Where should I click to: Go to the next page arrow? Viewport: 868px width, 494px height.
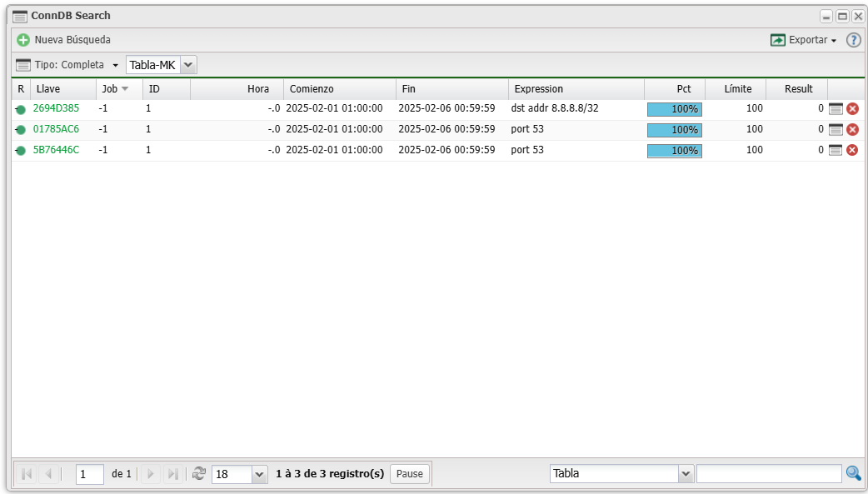coord(151,473)
